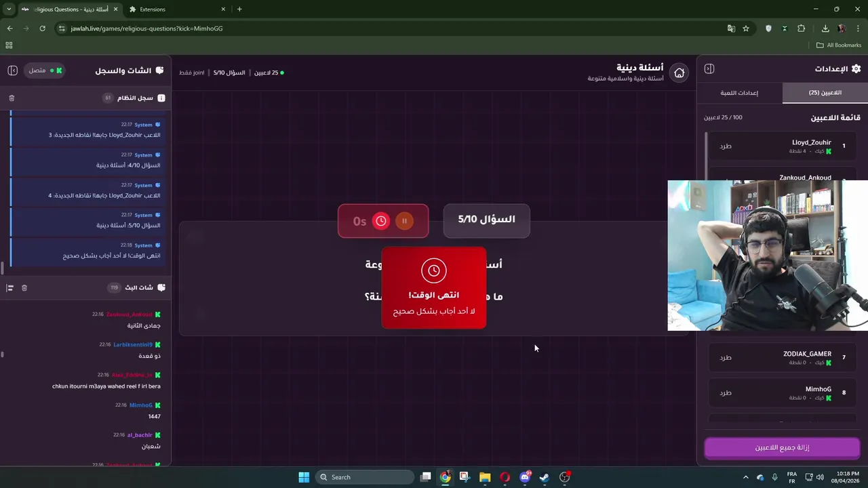
Task: Click the السؤال 5/10 question badge
Action: tap(486, 220)
